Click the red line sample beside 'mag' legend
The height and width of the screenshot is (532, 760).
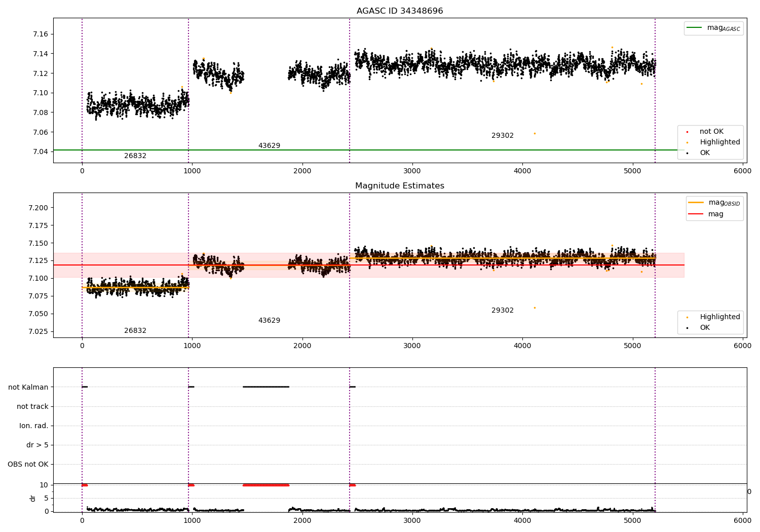click(x=696, y=214)
